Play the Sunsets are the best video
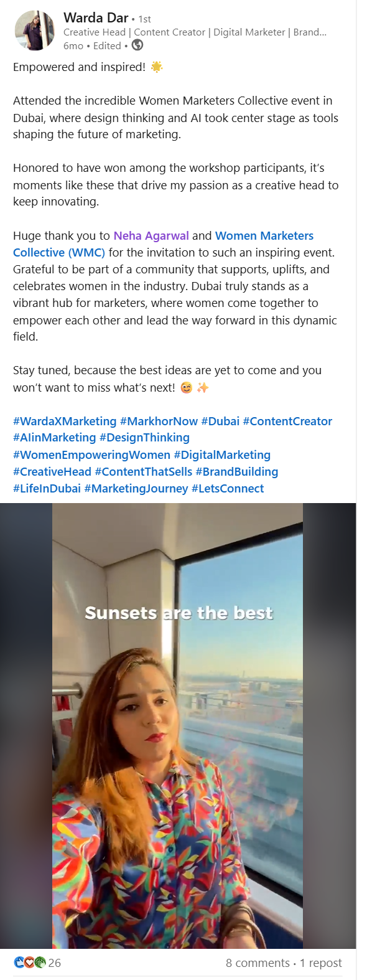Image resolution: width=367 pixels, height=980 pixels. (178, 726)
